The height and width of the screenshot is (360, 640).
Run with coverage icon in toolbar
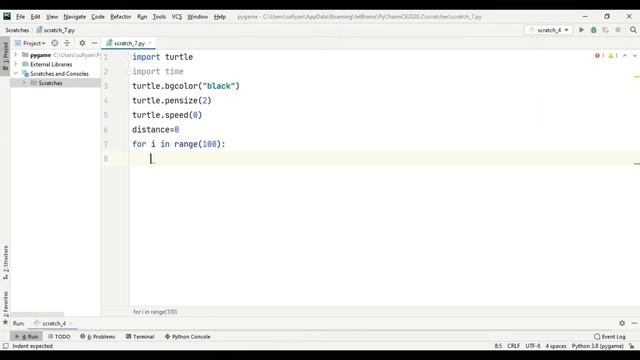(x=606, y=30)
